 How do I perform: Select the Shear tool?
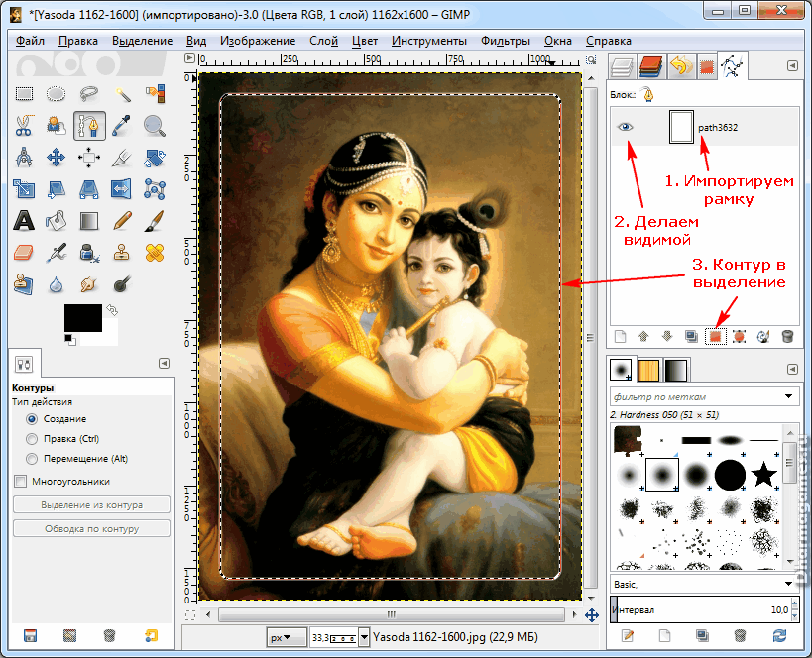56,189
